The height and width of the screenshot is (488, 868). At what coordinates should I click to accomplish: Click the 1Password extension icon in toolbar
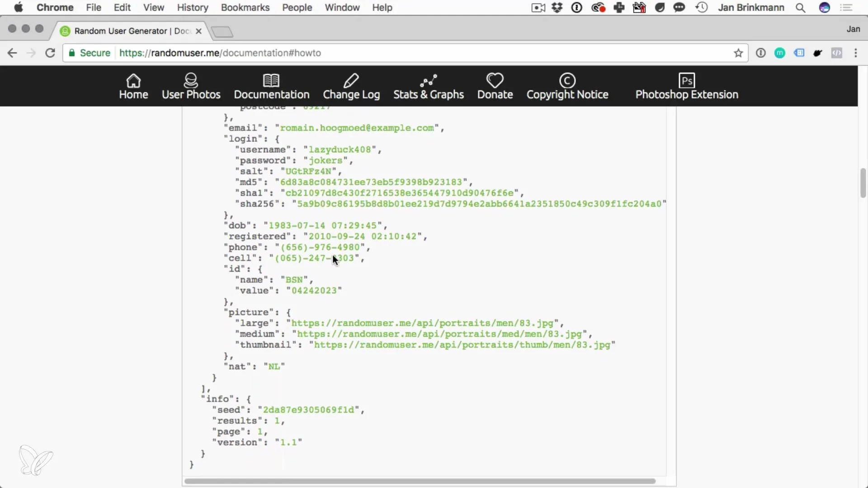(761, 53)
